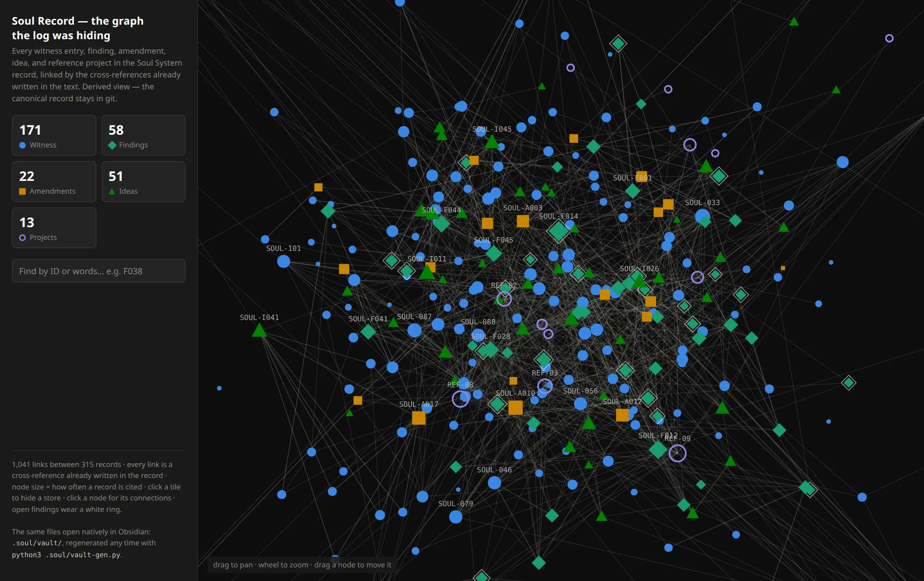Click the '.soul/vault/' path text
Viewport: 924px width, 581px height.
point(37,543)
